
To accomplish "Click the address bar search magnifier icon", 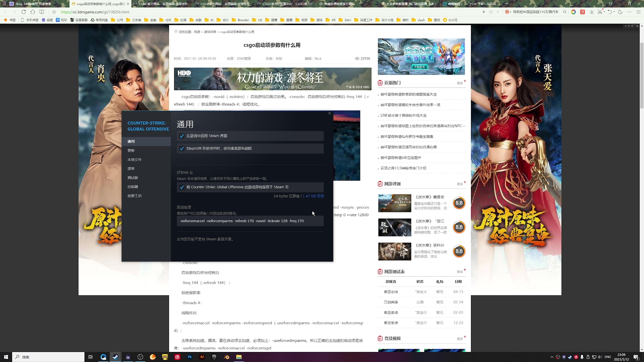I will [565, 12].
